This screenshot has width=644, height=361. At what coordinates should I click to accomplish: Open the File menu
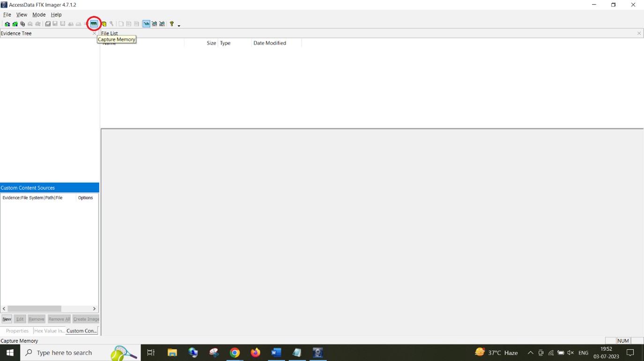pyautogui.click(x=7, y=15)
